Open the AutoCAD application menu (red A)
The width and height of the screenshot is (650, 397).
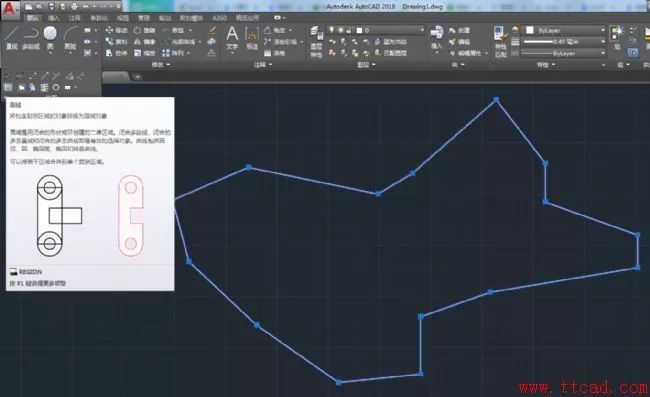[9, 10]
